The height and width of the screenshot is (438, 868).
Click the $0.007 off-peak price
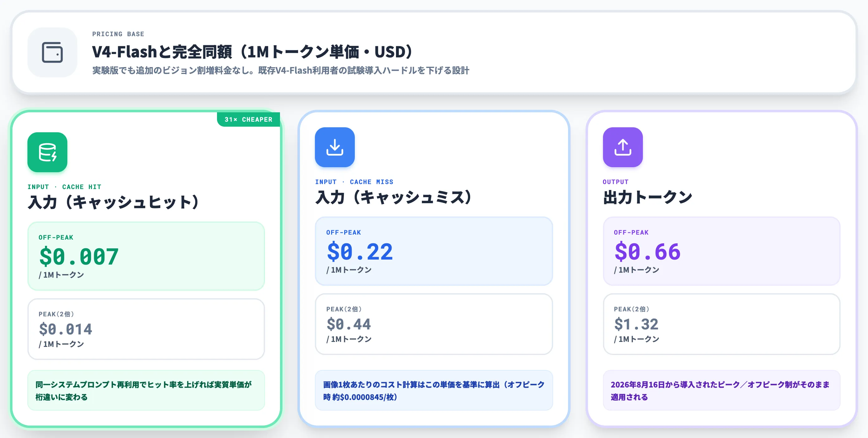tap(79, 257)
